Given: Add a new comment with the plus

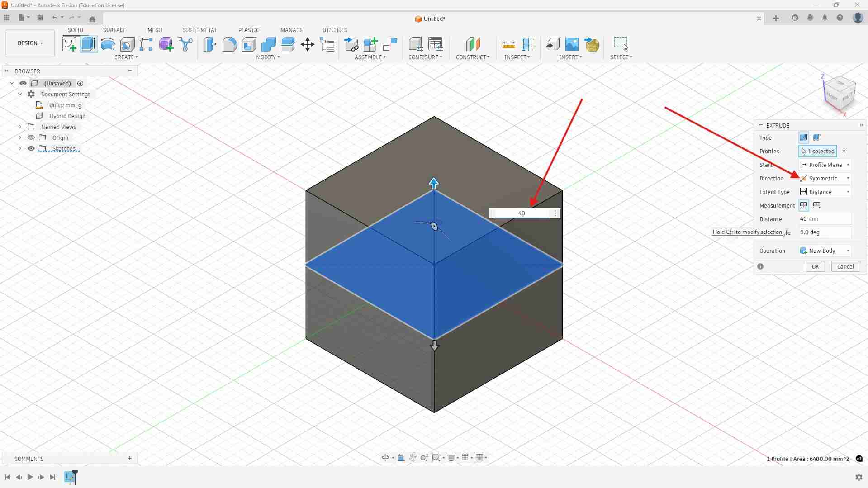Looking at the screenshot, I should [x=130, y=459].
